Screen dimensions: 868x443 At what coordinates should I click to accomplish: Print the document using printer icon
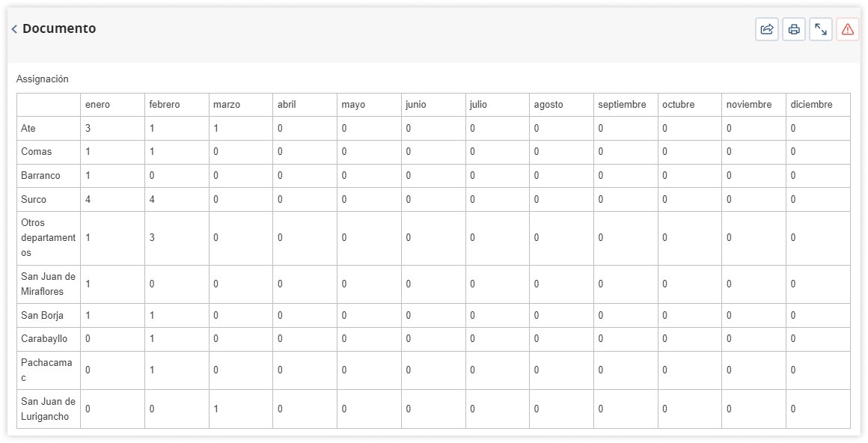point(794,29)
